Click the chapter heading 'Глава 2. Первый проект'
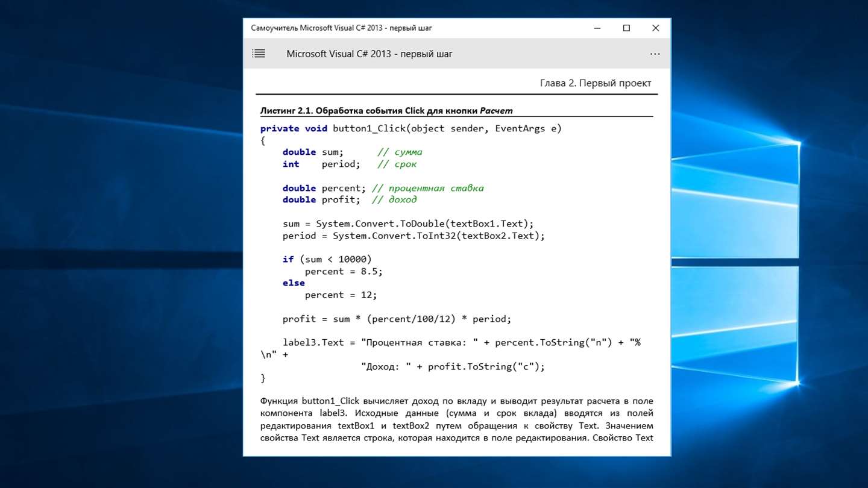This screenshot has width=868, height=488. pos(596,83)
